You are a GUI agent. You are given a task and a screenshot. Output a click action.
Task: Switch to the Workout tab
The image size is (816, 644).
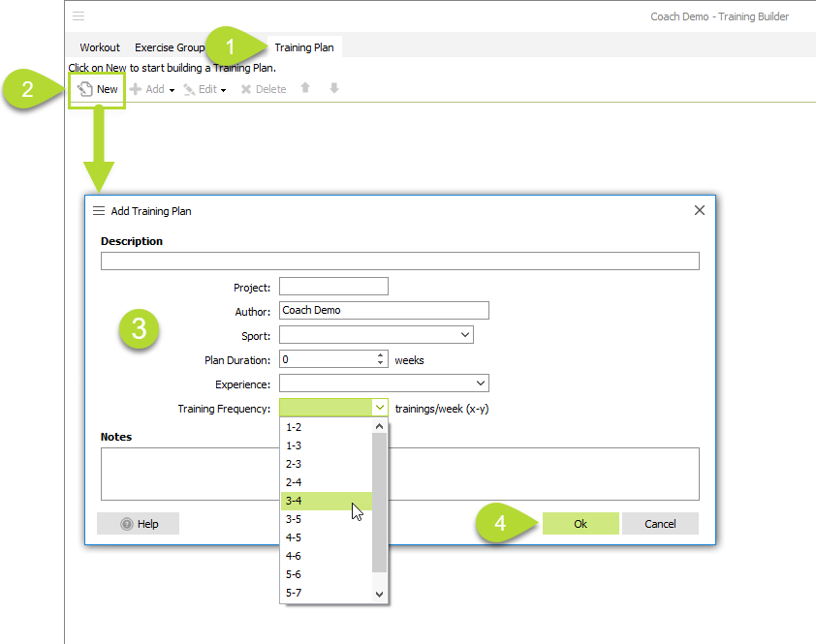(100, 47)
